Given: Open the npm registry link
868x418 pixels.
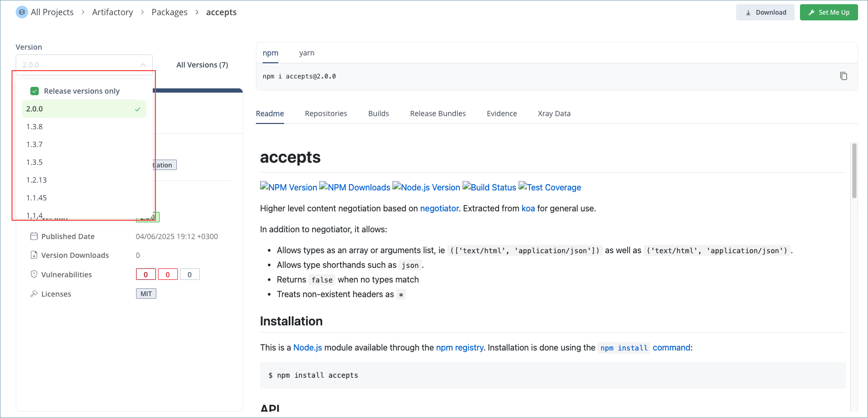Looking at the screenshot, I should coord(460,347).
